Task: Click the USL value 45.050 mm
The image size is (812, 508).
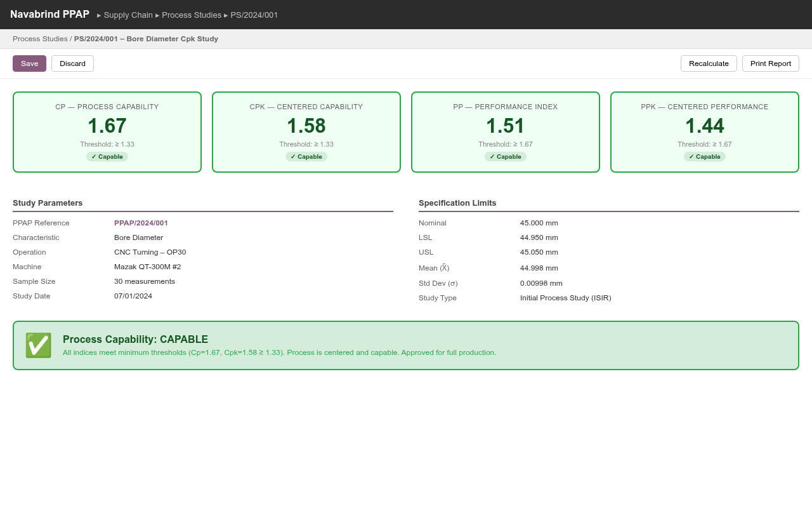Action: point(539,252)
